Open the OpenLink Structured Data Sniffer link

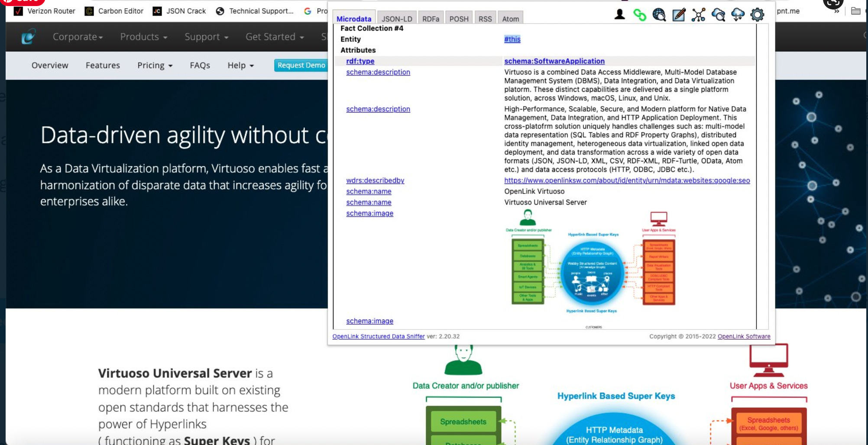(x=379, y=336)
